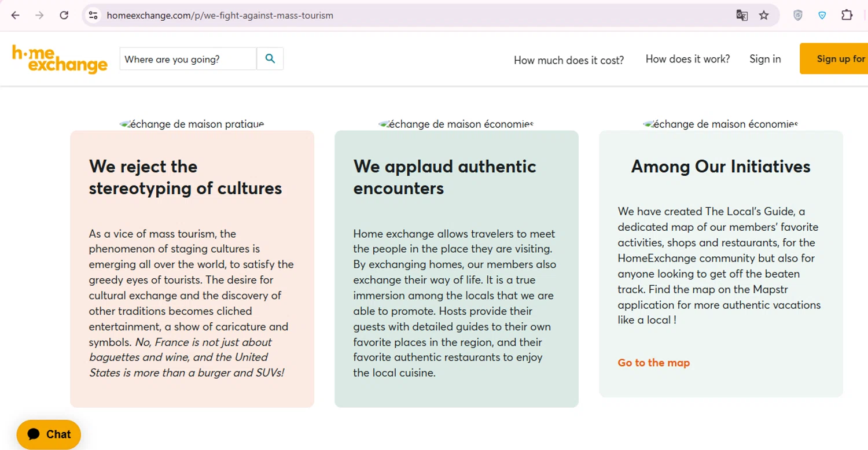Open 'How much does it cost?' menu item
Screen dimensions: 868x450
click(568, 60)
